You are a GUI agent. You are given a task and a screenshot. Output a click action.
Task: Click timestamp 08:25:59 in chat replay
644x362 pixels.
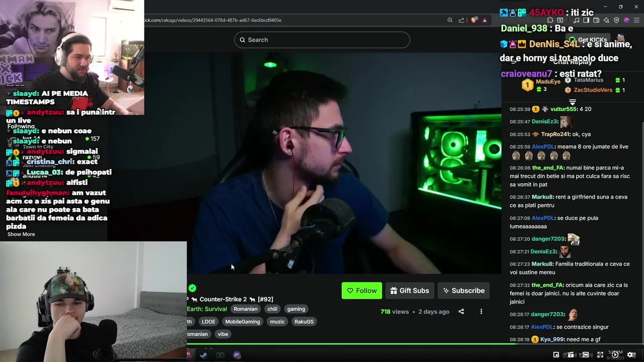520,147
